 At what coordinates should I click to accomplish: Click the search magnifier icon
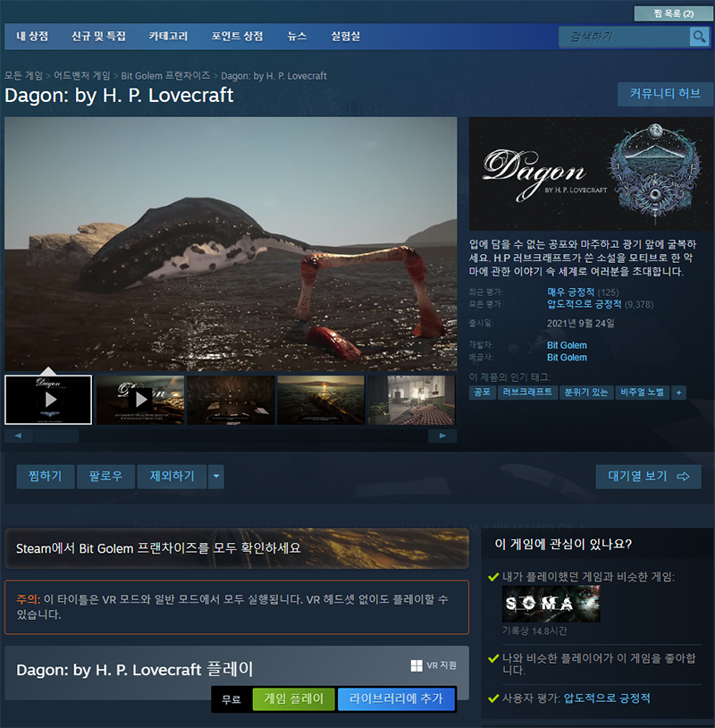tap(699, 36)
